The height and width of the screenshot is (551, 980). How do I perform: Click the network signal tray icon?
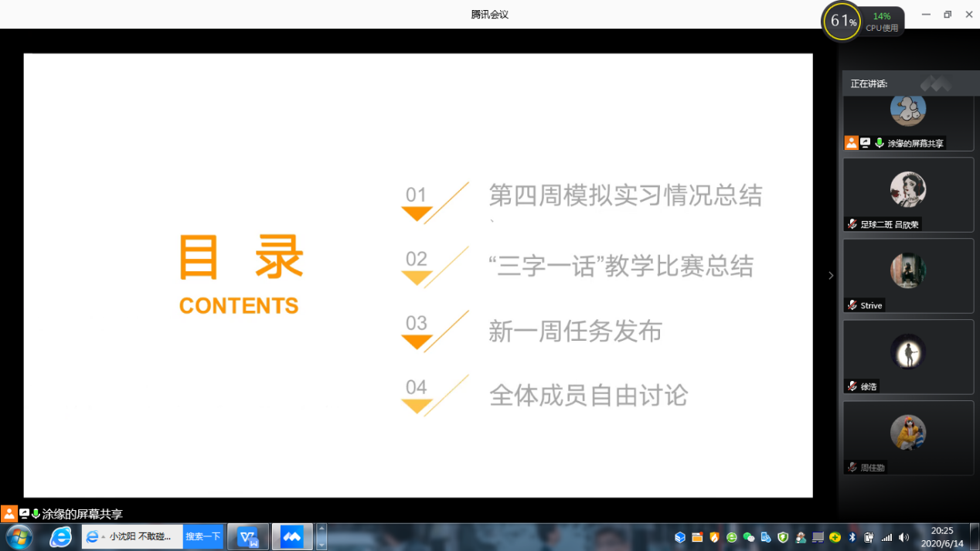(886, 537)
